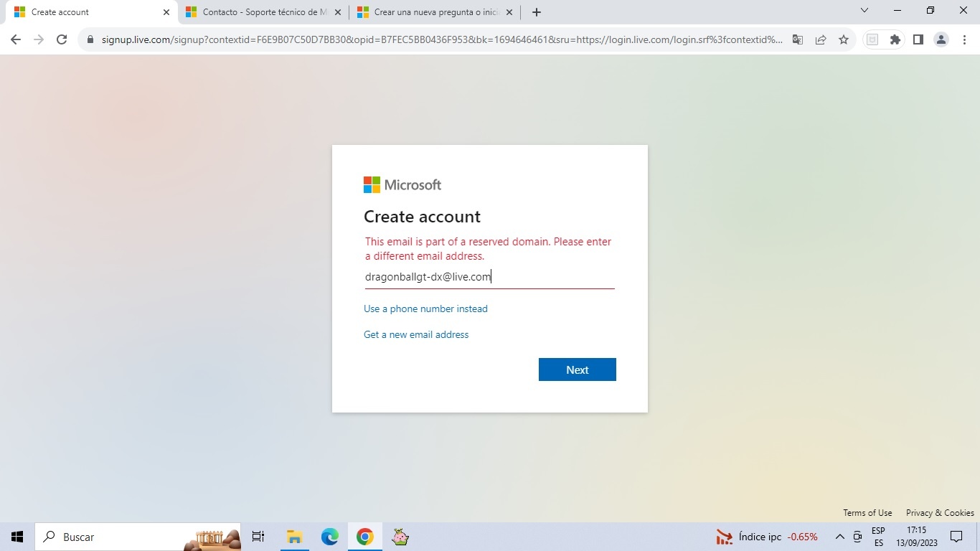The height and width of the screenshot is (551, 980).
Task: Click the Buscar taskbar search box
Action: click(x=138, y=537)
